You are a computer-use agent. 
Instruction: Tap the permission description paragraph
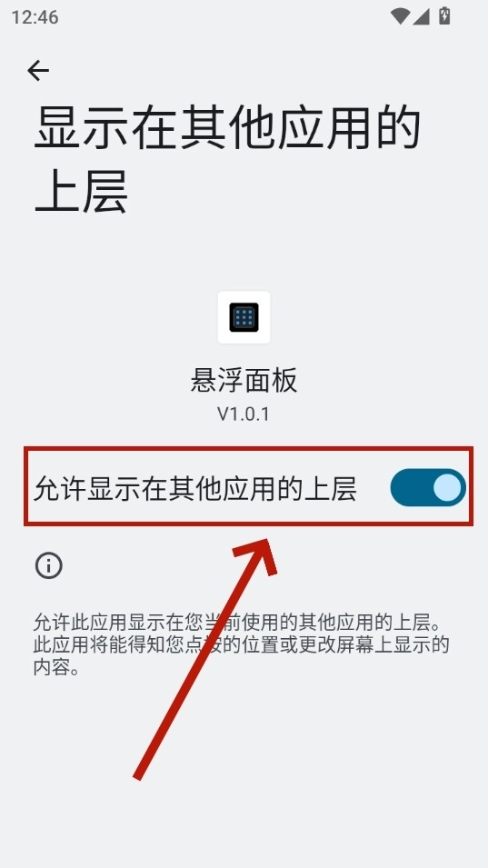tap(241, 644)
